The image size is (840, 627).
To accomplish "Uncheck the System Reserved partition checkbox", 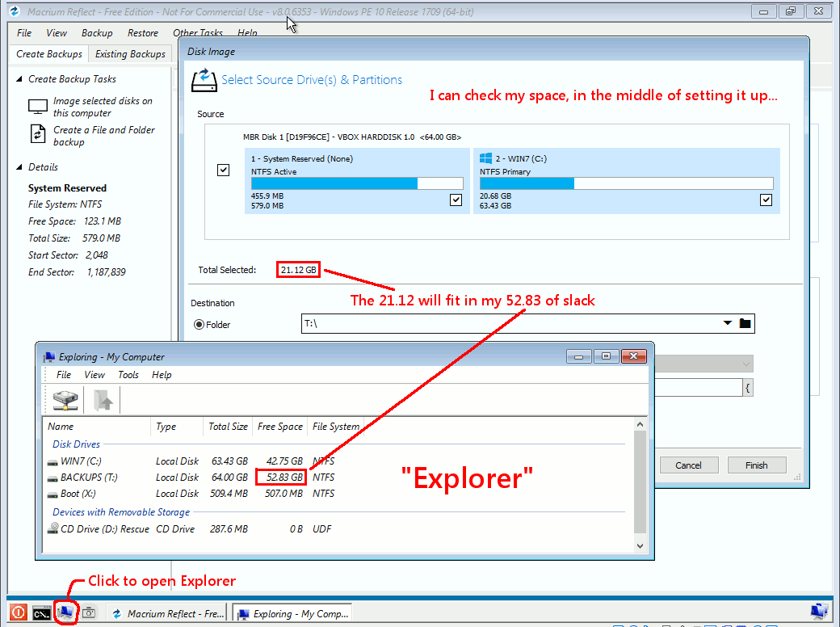I will click(456, 200).
